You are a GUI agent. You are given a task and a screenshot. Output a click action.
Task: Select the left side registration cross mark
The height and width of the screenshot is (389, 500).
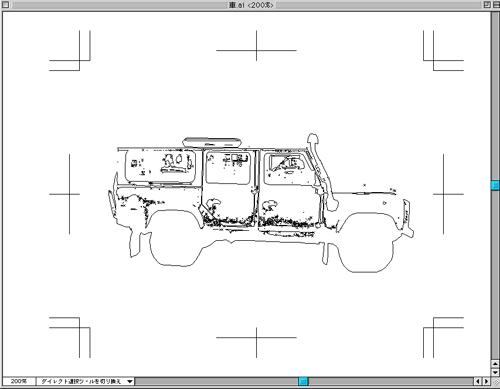69,194
